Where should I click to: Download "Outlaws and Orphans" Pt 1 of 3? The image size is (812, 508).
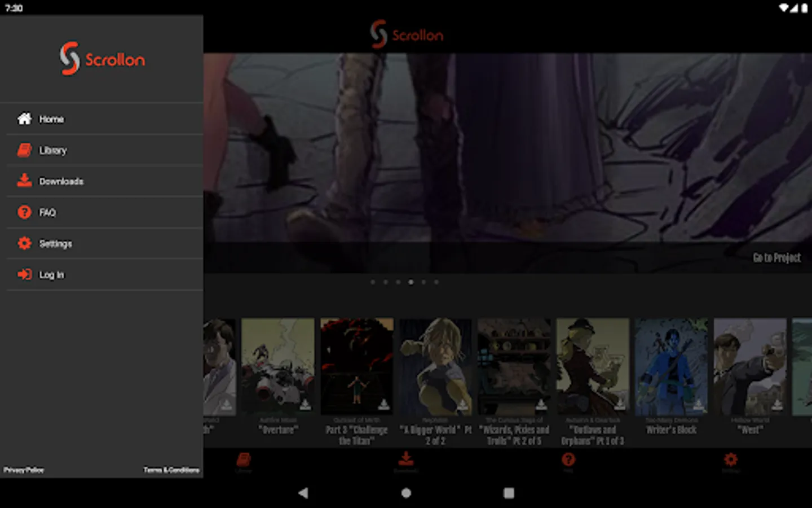point(620,404)
